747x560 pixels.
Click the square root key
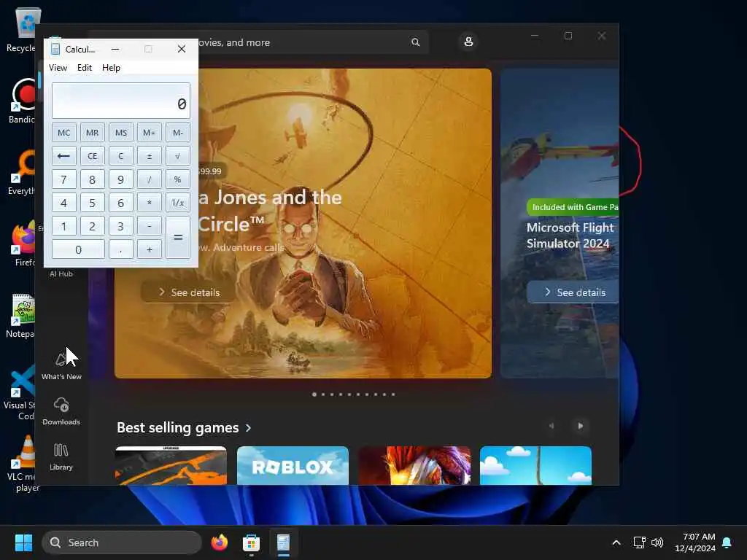tap(178, 156)
